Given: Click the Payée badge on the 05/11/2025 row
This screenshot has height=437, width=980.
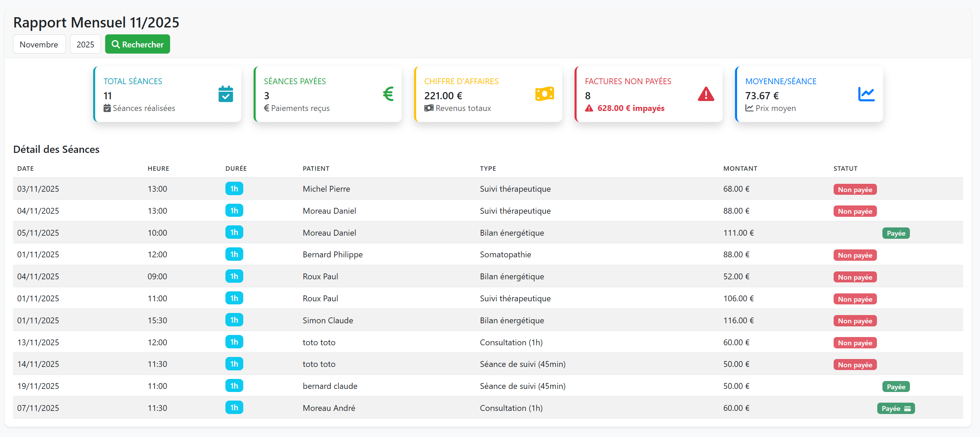Looking at the screenshot, I should [x=895, y=234].
